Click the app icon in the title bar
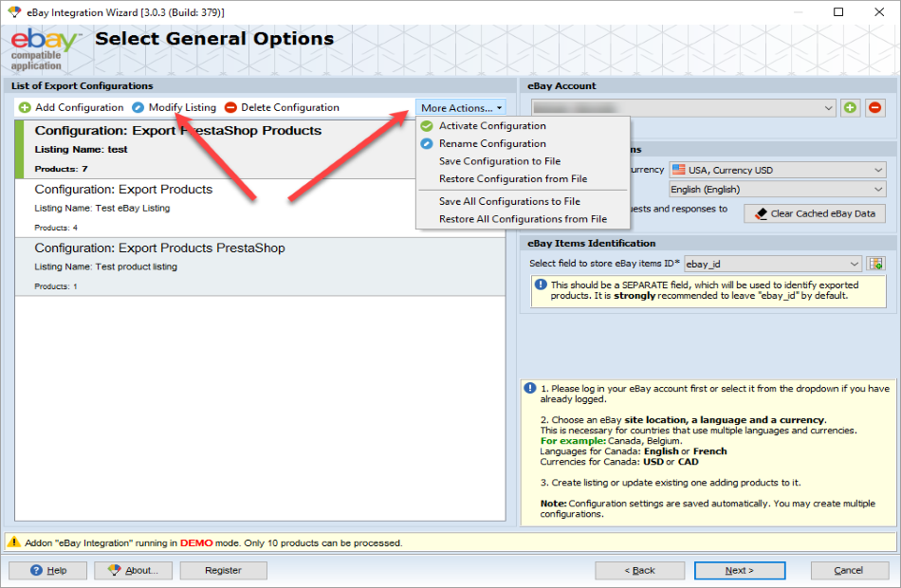 (x=14, y=12)
